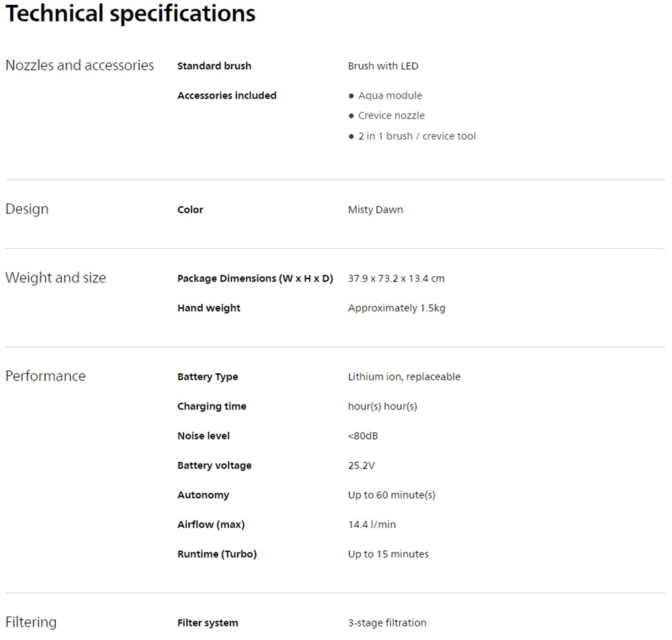Click the Performance section title
The image size is (672, 640).
coord(46,376)
